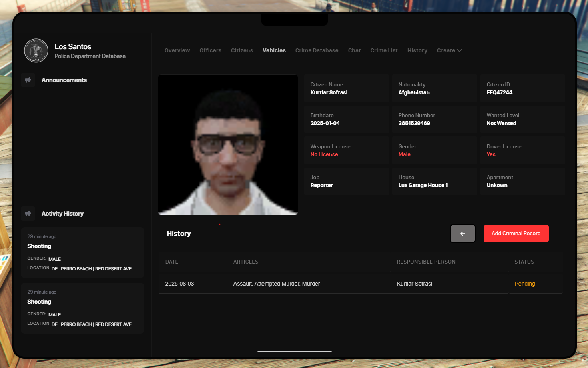Select the Vehicles tab
The width and height of the screenshot is (588, 368).
point(274,50)
